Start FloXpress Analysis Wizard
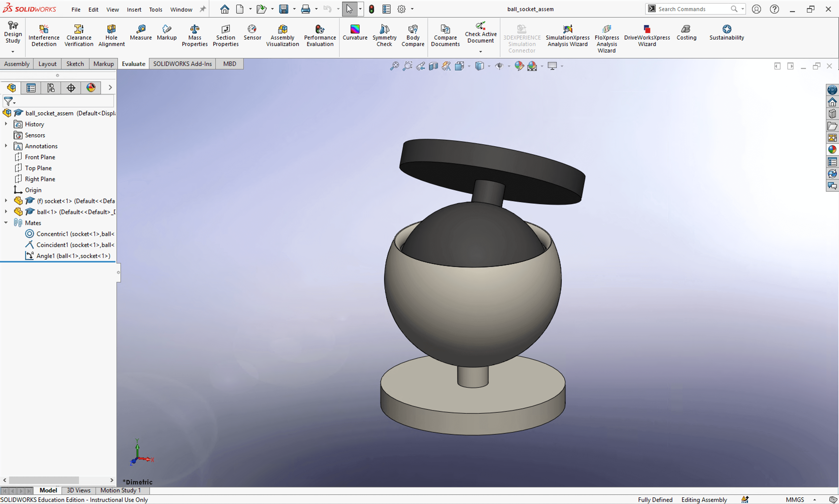Image resolution: width=839 pixels, height=504 pixels. point(607,39)
